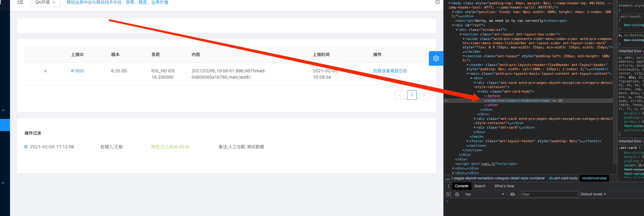Expand the aside sider-menu node
This screenshot has width=644, height=216.
464,39
